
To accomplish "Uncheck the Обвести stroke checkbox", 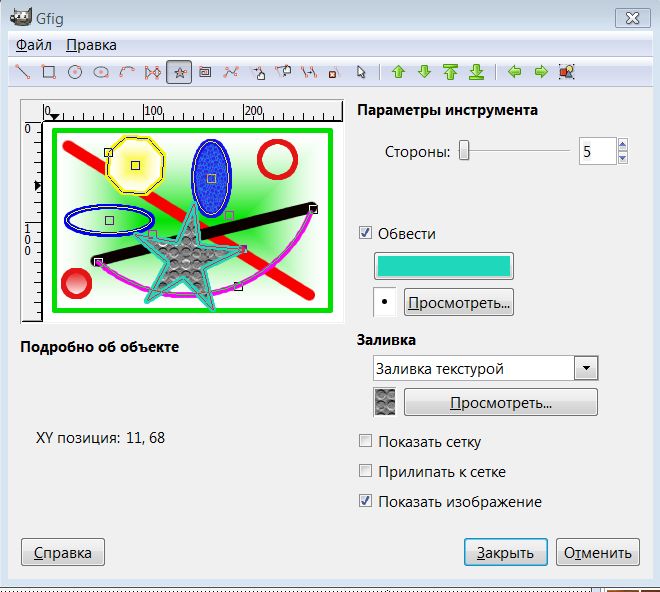I will (366, 233).
